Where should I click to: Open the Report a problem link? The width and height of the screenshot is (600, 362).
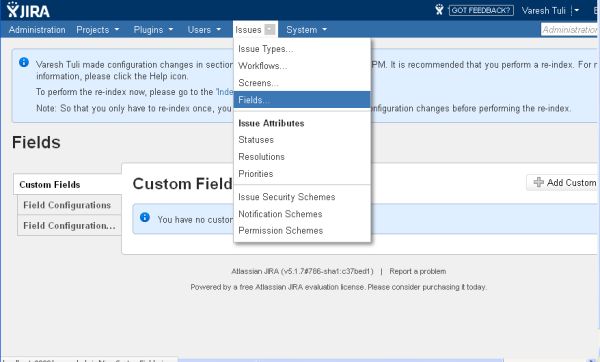tap(417, 271)
